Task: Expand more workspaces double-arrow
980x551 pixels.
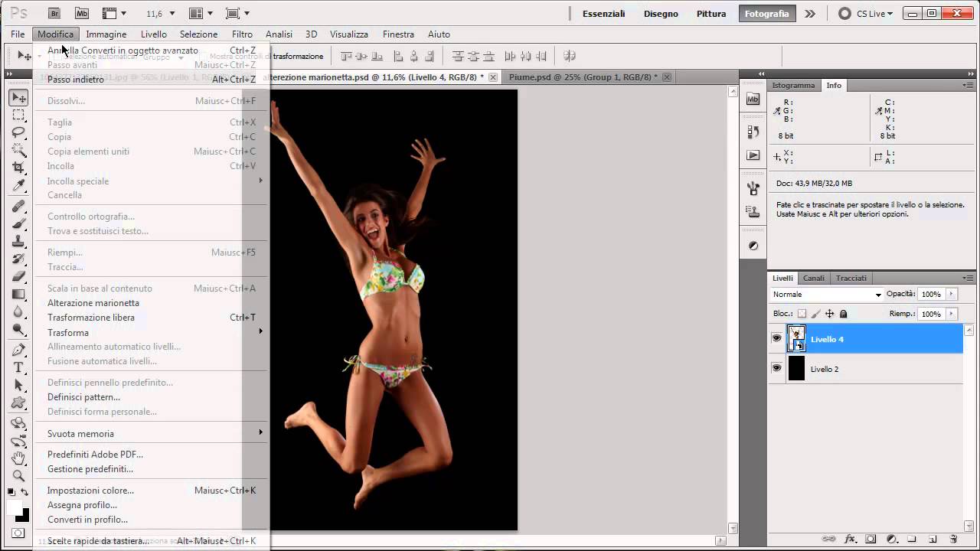Action: [x=810, y=14]
